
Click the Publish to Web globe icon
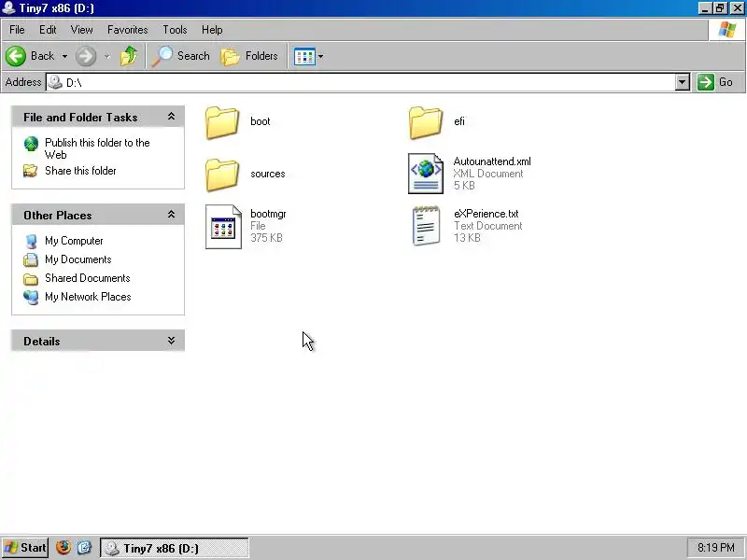coord(31,144)
